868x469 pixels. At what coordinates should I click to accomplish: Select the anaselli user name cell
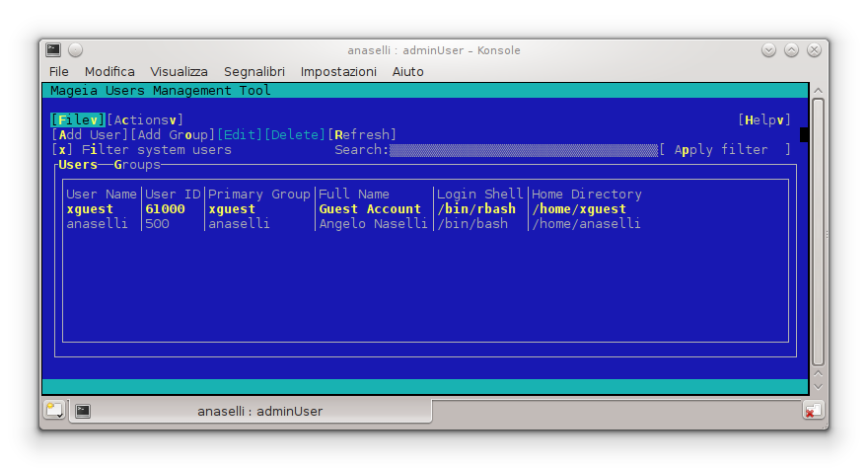pos(97,224)
